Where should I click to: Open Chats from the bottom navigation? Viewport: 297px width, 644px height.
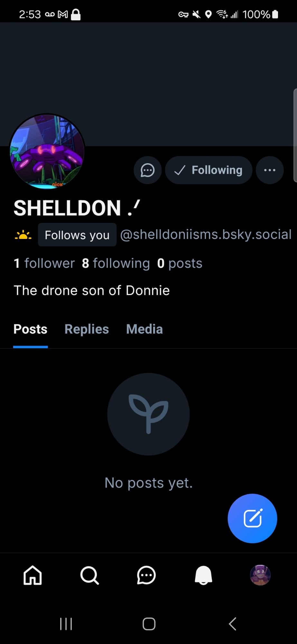tap(146, 575)
